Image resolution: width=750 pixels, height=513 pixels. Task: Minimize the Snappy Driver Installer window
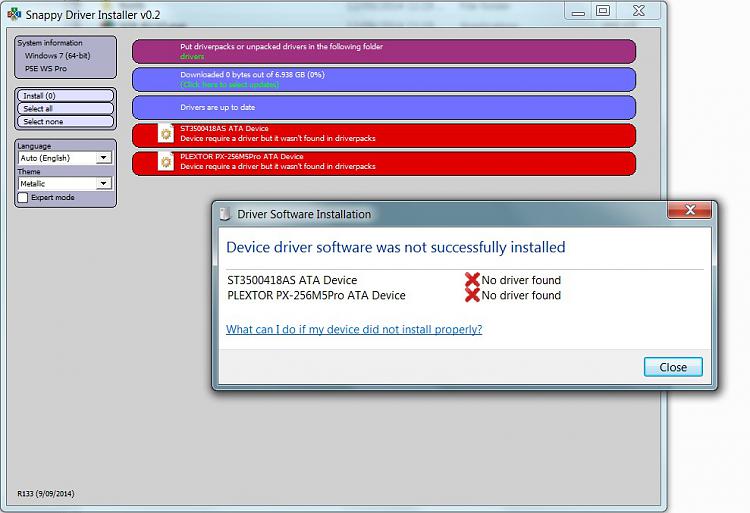[578, 11]
